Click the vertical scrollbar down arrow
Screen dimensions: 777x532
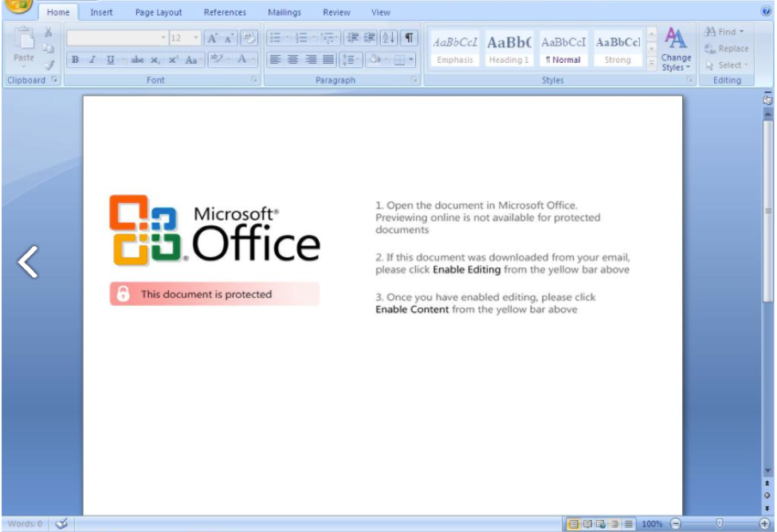pos(767,471)
